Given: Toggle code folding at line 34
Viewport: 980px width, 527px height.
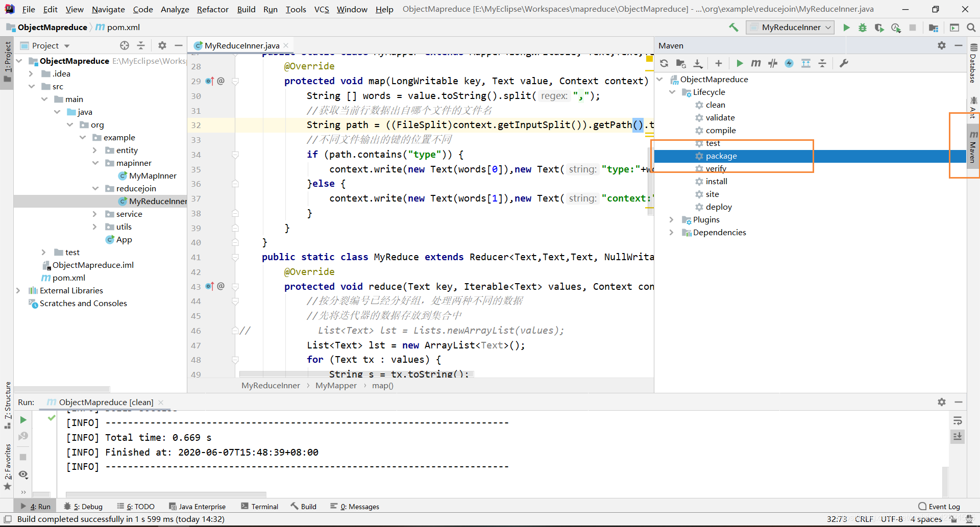Looking at the screenshot, I should coord(235,155).
